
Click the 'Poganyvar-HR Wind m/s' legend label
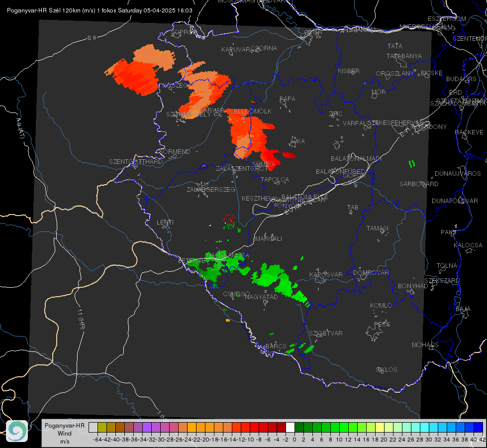point(65,434)
